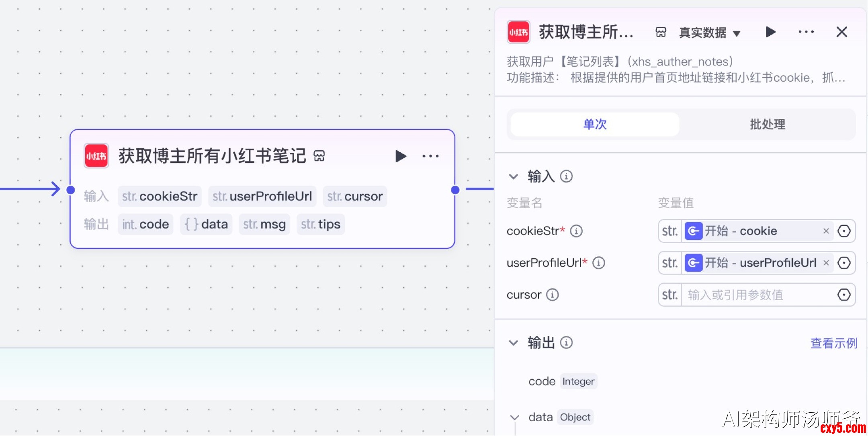This screenshot has width=868, height=436.
Task: Collapse the data Object tree node
Action: point(514,418)
